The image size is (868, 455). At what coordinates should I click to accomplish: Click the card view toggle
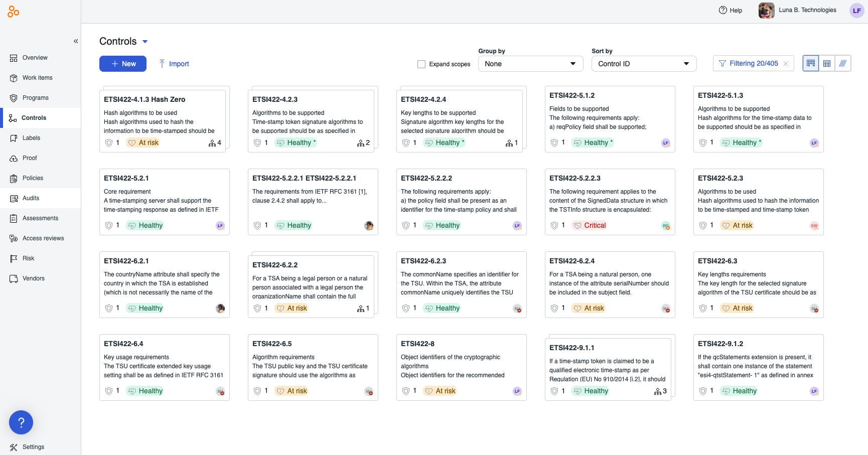(x=811, y=63)
